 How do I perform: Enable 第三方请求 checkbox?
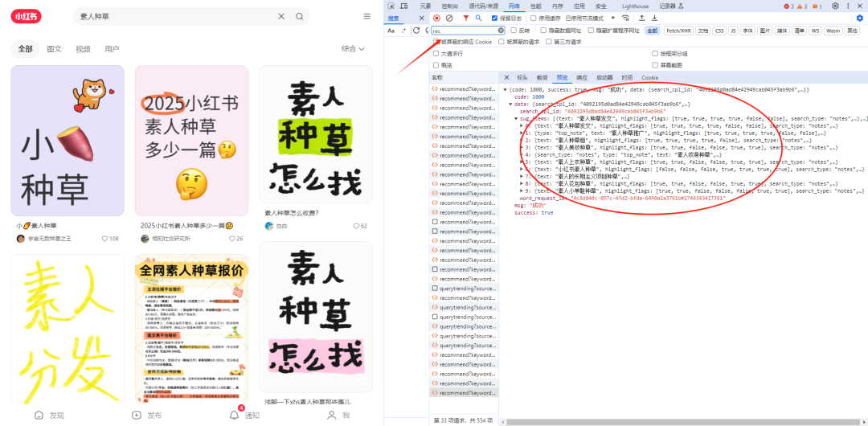point(549,42)
